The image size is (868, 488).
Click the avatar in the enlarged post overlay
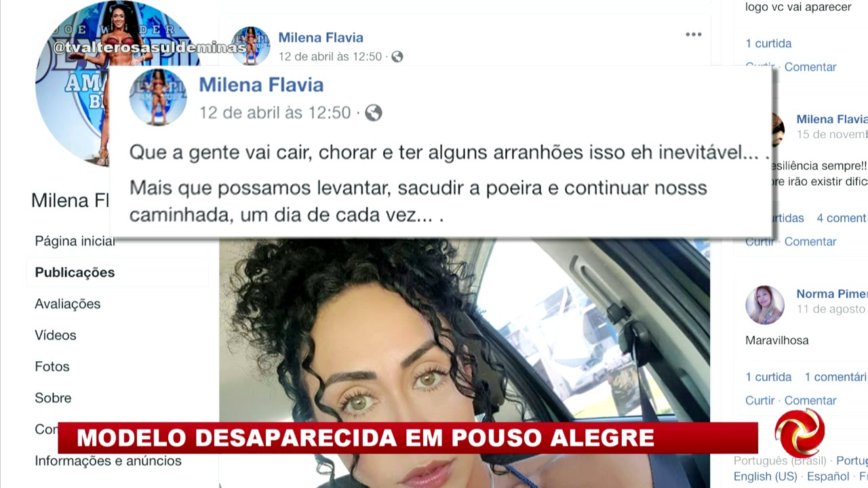[x=158, y=97]
